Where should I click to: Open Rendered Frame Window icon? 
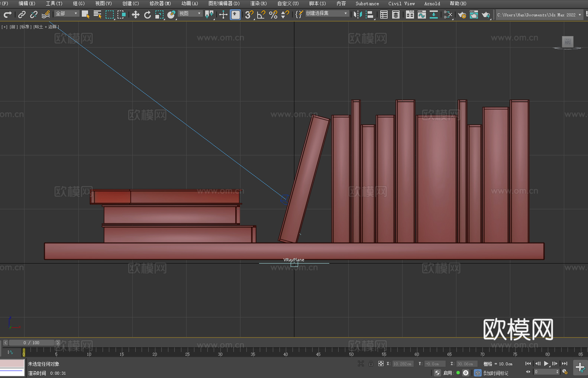(x=474, y=14)
